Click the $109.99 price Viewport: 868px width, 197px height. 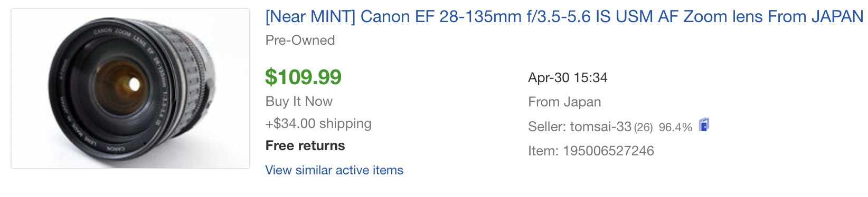(304, 77)
